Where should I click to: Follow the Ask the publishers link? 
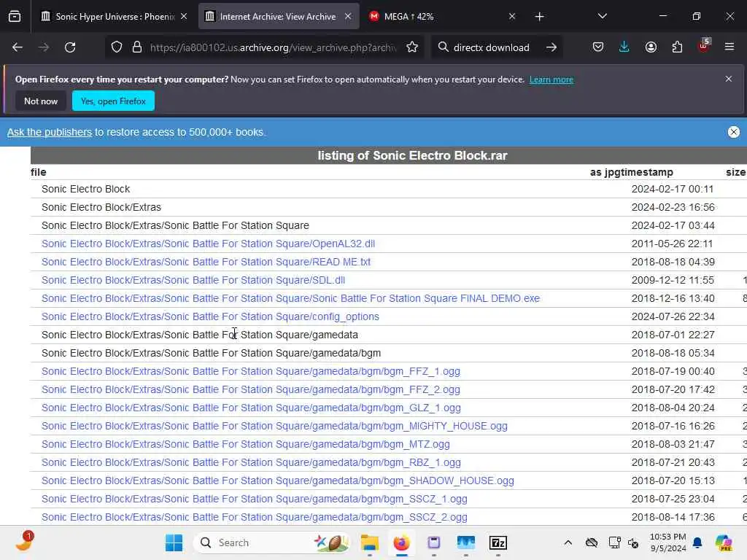pyautogui.click(x=50, y=132)
